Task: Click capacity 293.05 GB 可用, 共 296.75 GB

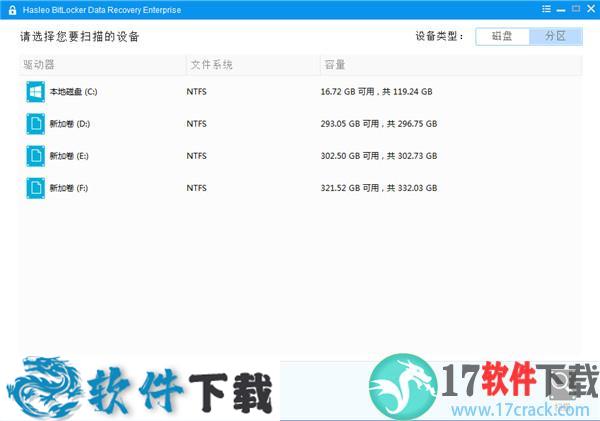Action: pos(379,124)
